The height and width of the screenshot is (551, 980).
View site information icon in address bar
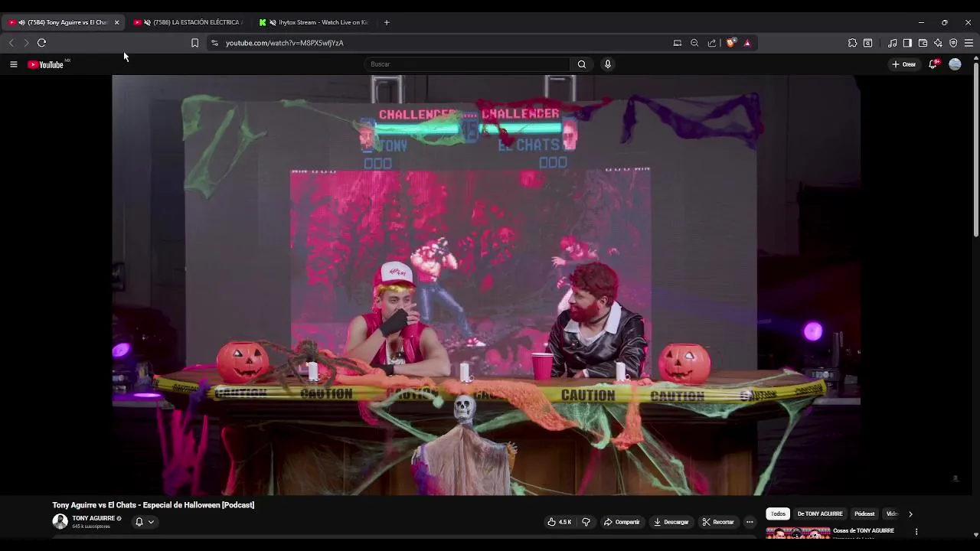click(x=214, y=43)
